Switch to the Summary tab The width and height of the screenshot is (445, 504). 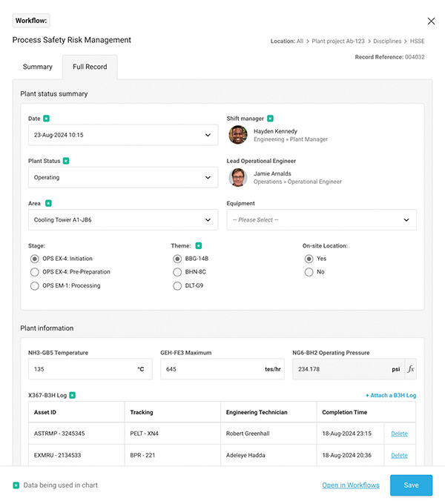click(x=37, y=67)
